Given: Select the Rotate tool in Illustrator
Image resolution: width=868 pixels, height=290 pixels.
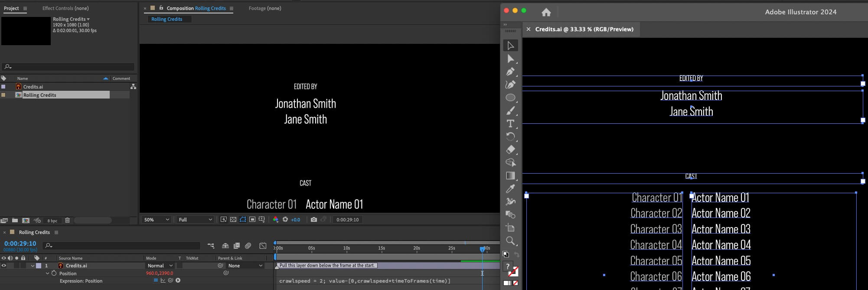Looking at the screenshot, I should [x=510, y=136].
